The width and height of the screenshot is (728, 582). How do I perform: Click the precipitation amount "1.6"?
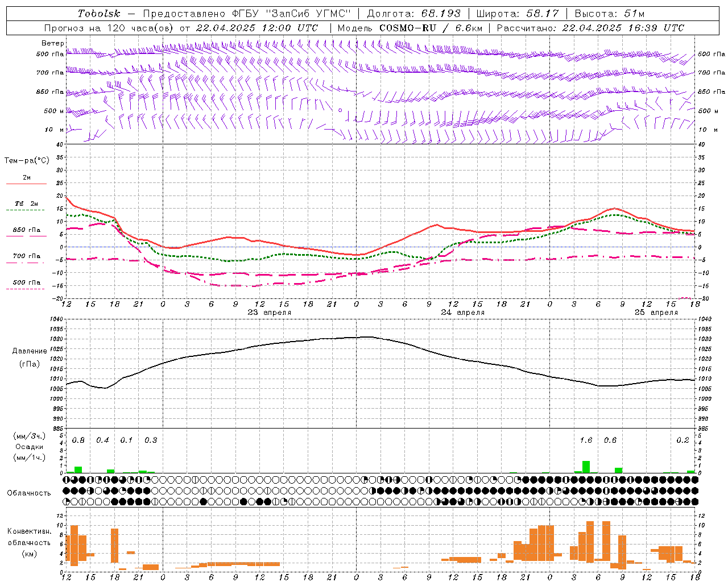586,440
